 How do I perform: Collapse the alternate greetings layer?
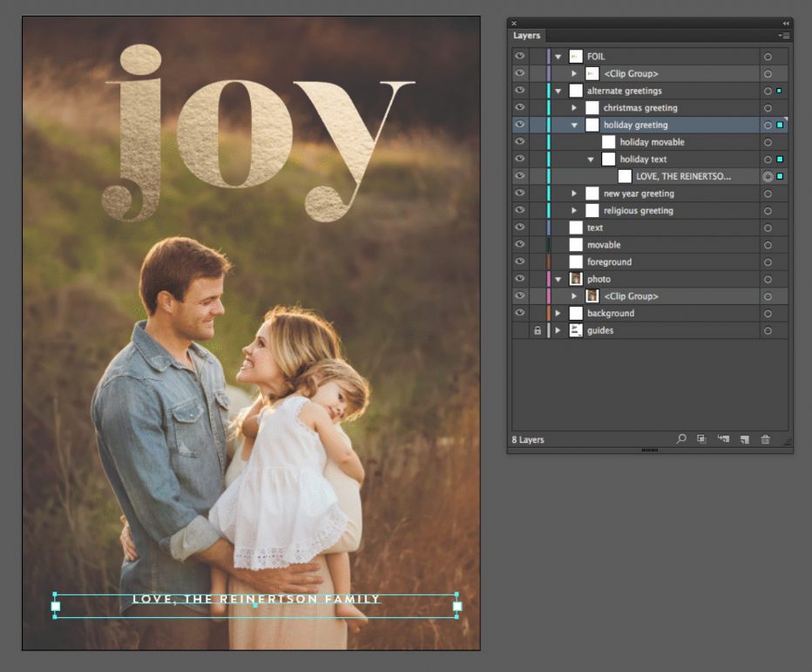pyautogui.click(x=558, y=91)
